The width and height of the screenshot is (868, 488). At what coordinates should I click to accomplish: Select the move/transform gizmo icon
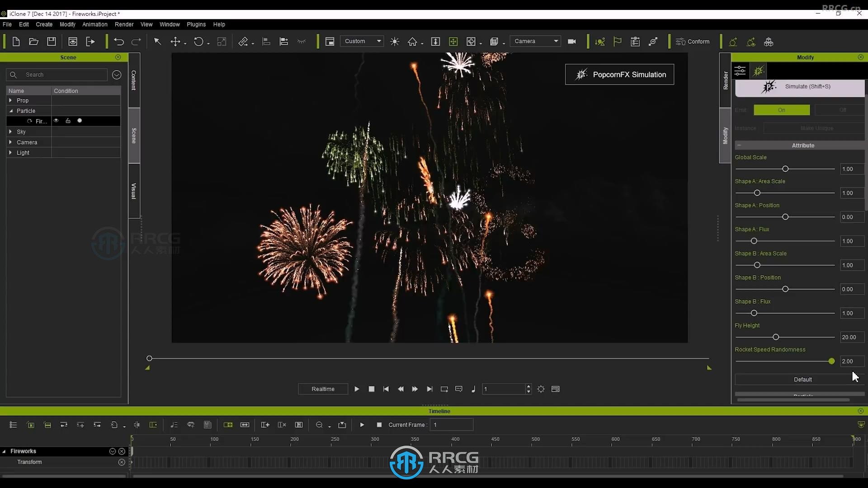(x=175, y=41)
